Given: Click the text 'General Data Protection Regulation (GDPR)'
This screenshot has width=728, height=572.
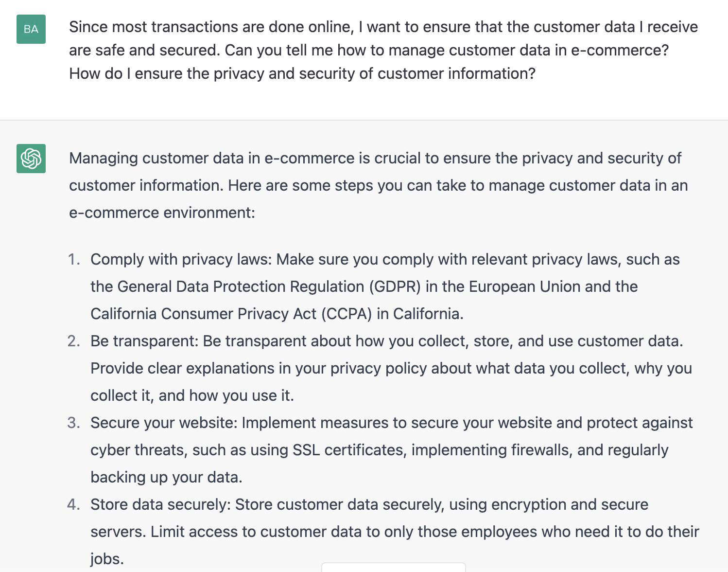Looking at the screenshot, I should point(269,286).
